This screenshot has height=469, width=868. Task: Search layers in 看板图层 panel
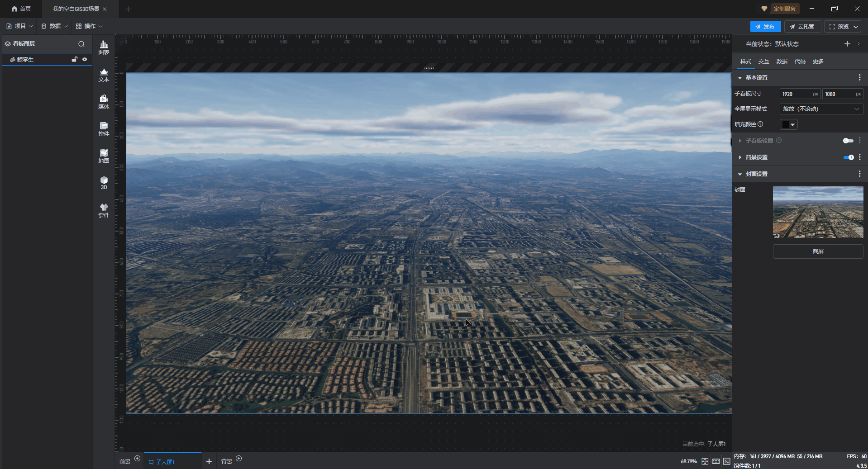pyautogui.click(x=81, y=44)
